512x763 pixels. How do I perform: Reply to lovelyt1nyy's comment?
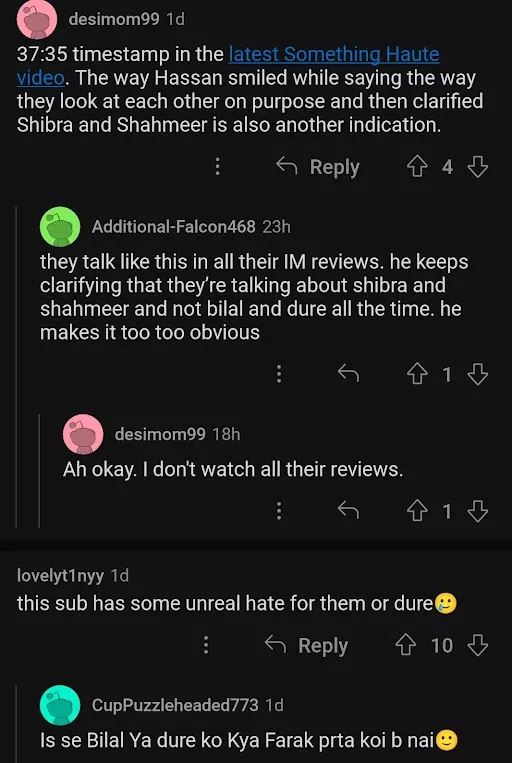306,646
